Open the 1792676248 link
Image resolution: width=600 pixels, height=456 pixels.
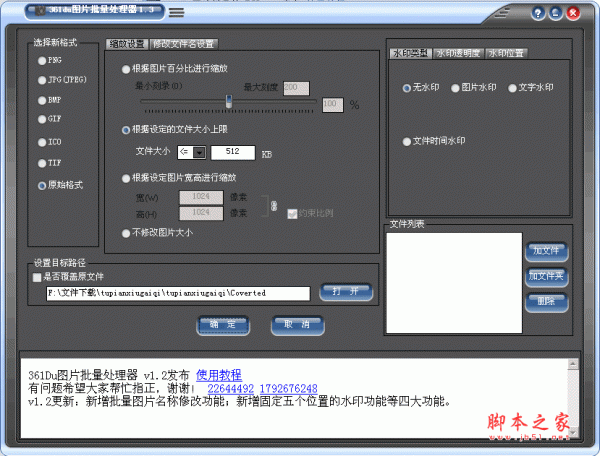pyautogui.click(x=289, y=389)
